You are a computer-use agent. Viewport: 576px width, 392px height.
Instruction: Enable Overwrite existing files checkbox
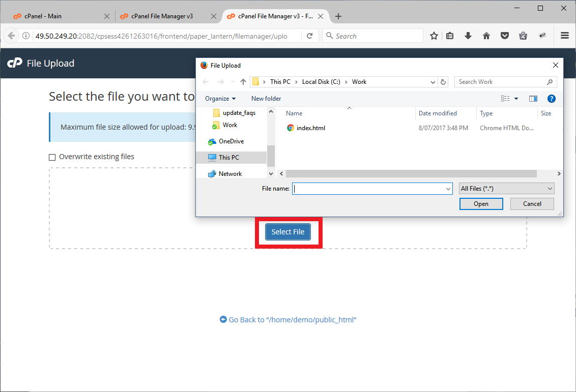coord(52,157)
